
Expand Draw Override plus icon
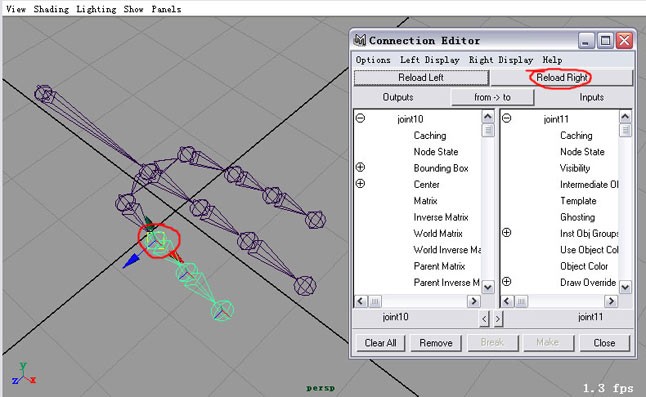point(507,282)
